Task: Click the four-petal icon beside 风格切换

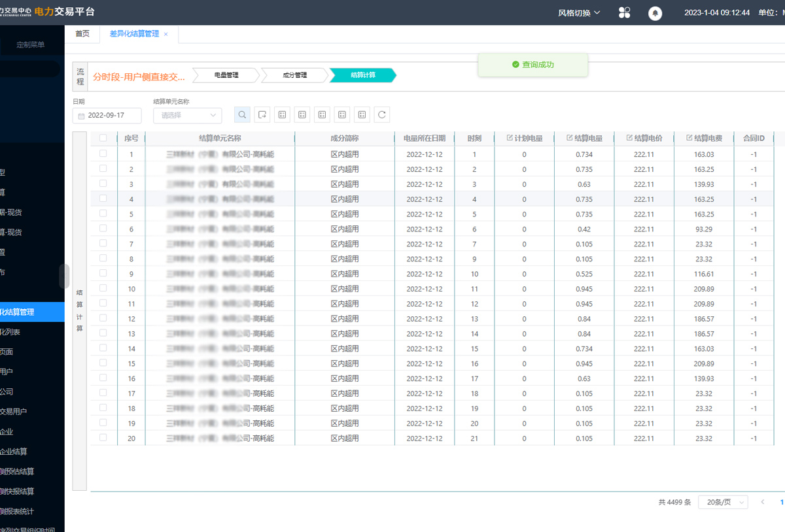Action: coord(624,12)
